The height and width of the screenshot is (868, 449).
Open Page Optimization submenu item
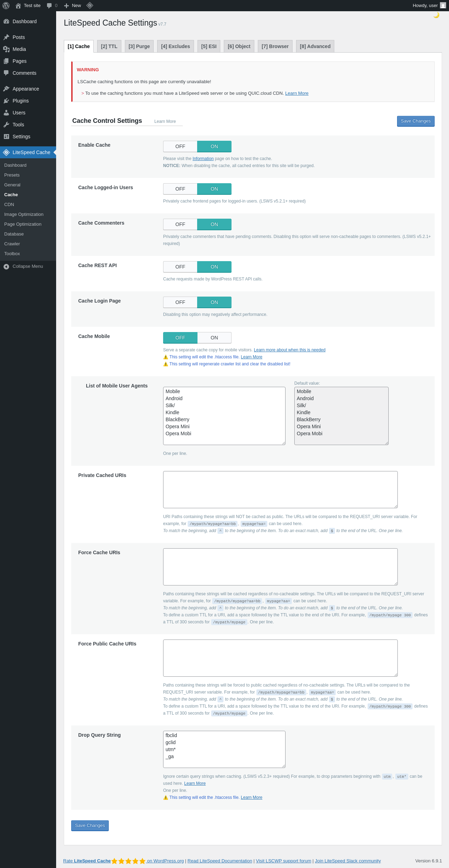[x=23, y=224]
